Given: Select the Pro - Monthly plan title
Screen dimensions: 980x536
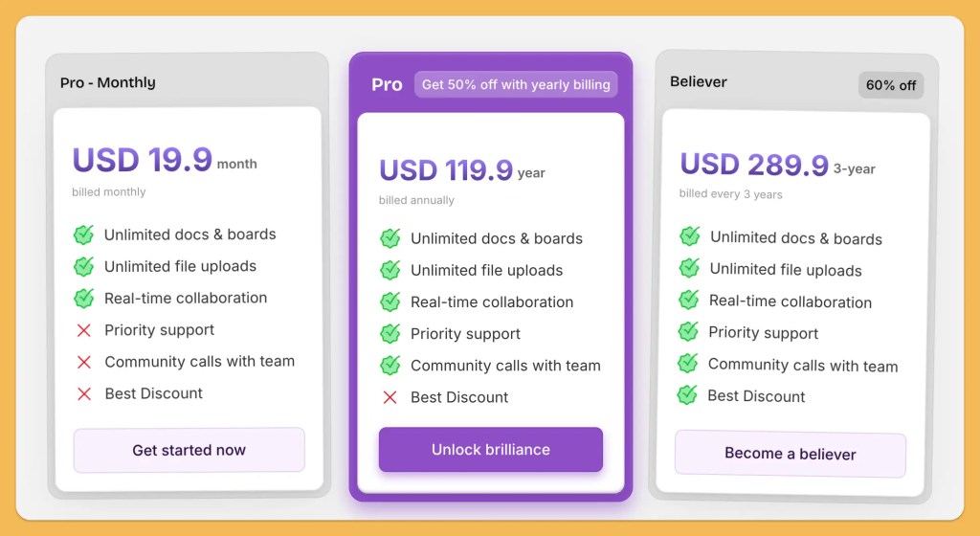Looking at the screenshot, I should (x=107, y=82).
